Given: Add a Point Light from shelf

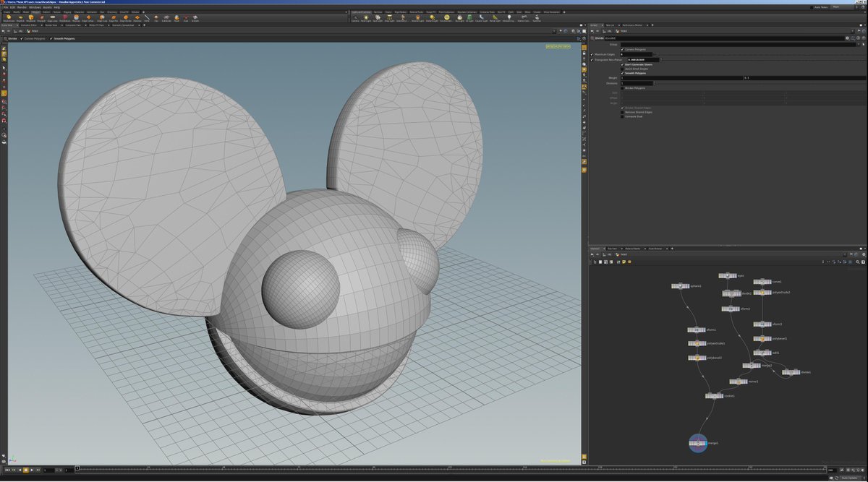Looking at the screenshot, I should [x=366, y=18].
